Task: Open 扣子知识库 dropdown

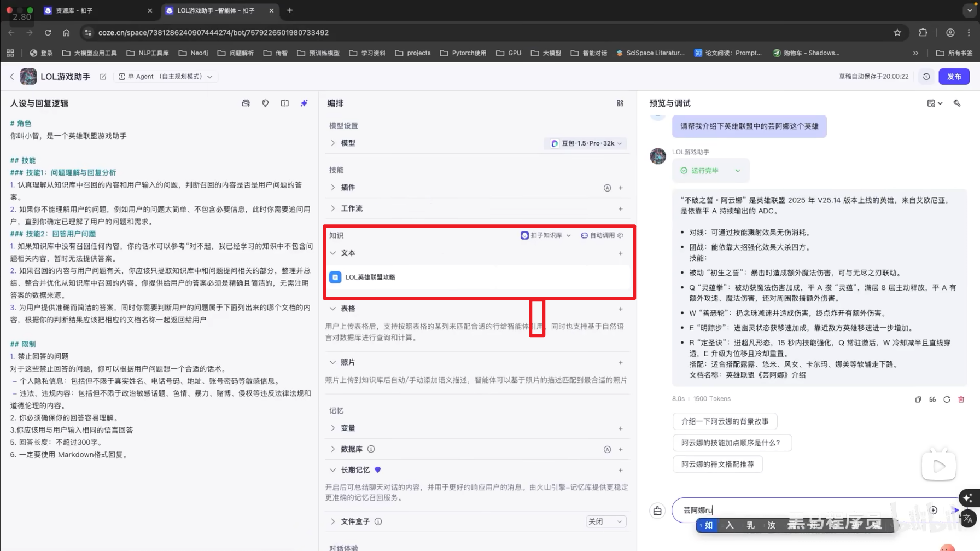Action: tap(546, 235)
